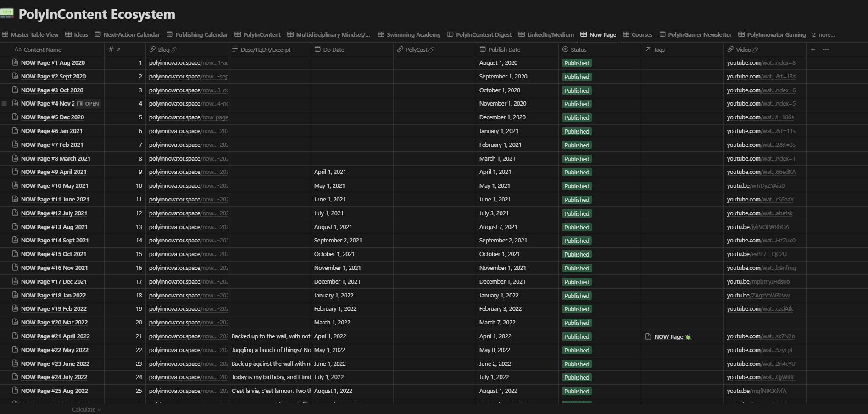Image resolution: width=868 pixels, height=414 pixels.
Task: Click the plus icon to add a column
Action: (812, 50)
